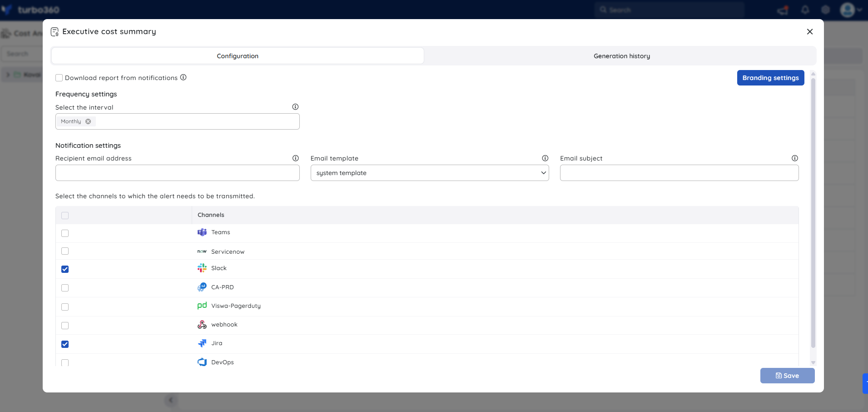
Task: Select the CA-PRD channel name
Action: (223, 287)
